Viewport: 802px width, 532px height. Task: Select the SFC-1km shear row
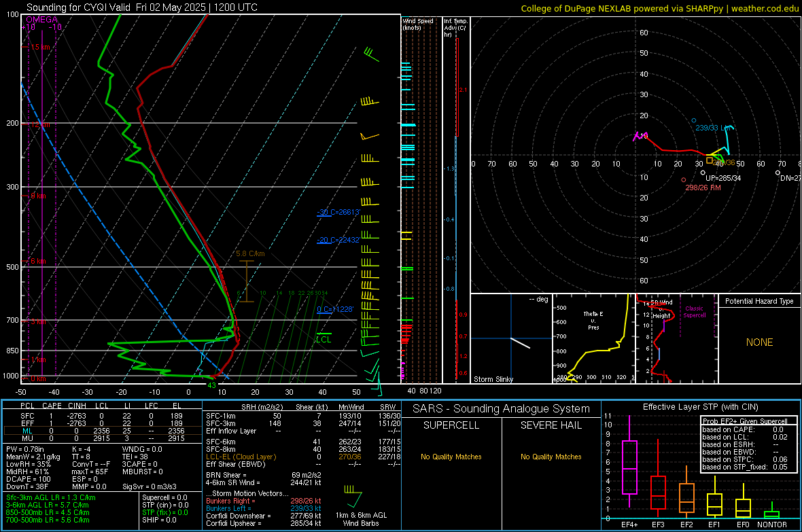point(303,416)
